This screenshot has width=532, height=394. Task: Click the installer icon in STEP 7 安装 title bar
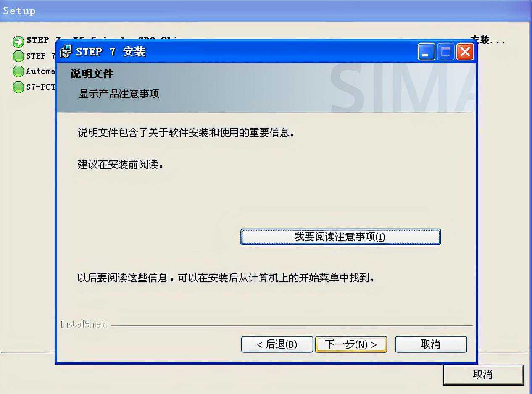coord(65,52)
